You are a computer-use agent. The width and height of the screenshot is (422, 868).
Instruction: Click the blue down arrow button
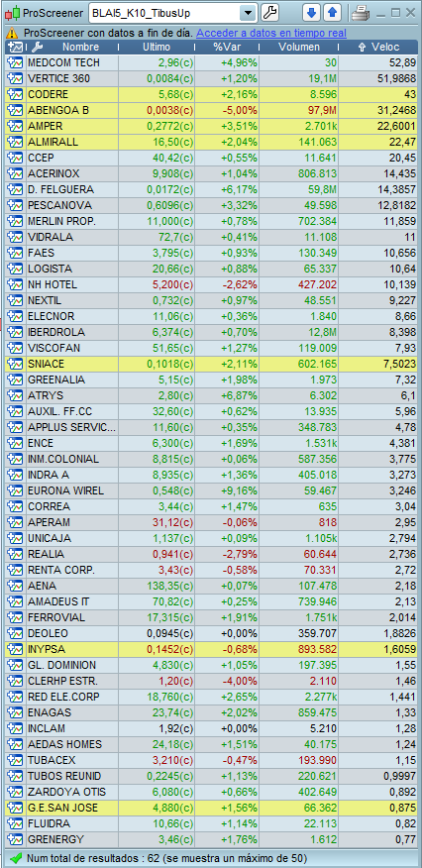pyautogui.click(x=311, y=13)
